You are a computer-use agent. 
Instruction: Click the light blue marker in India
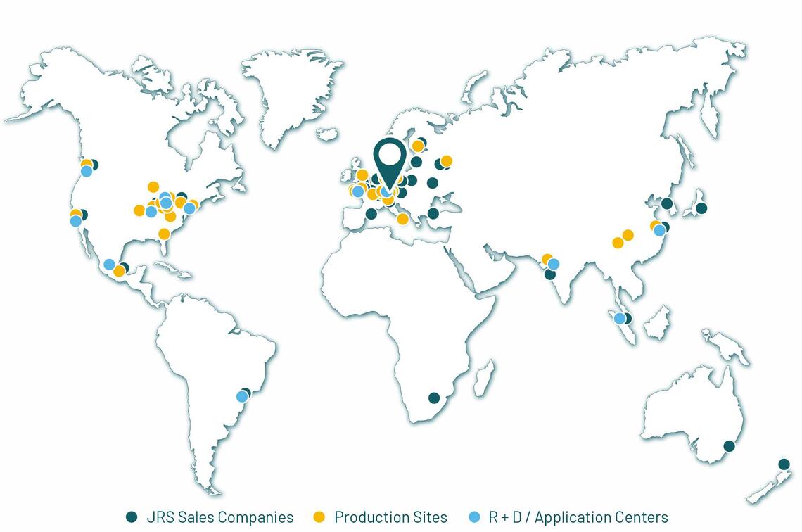[554, 265]
